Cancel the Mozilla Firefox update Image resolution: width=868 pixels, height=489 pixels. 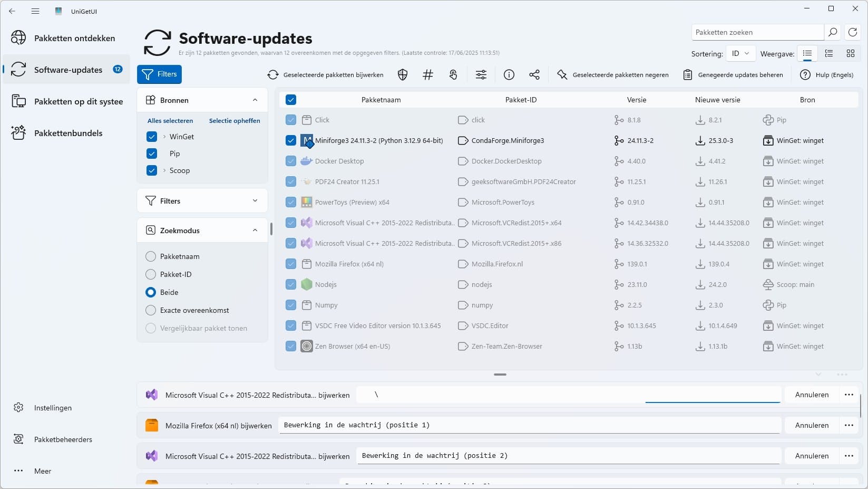click(811, 425)
